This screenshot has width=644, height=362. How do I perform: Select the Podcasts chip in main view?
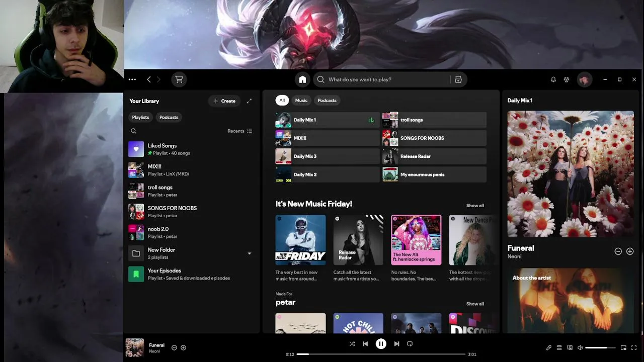(327, 101)
